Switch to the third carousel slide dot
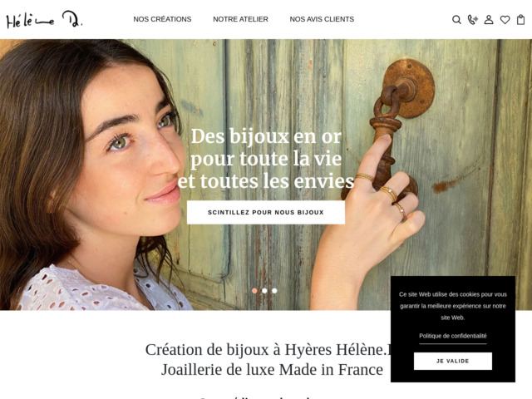 pos(274,291)
